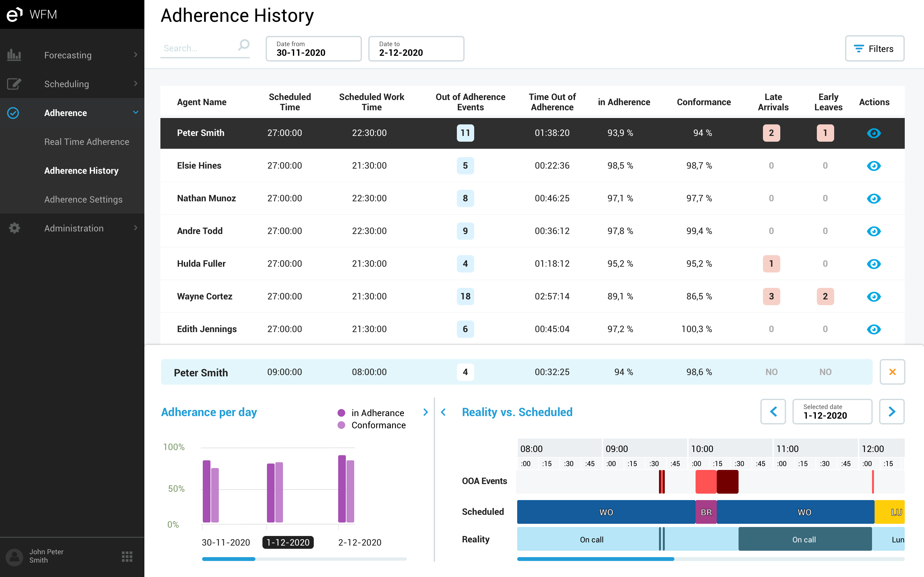
Task: Click the user avatar at bottom left
Action: click(14, 556)
